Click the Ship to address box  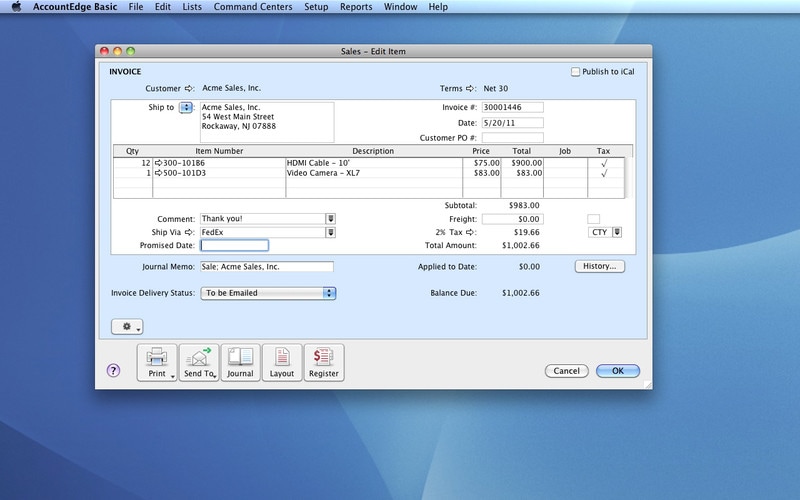267,122
